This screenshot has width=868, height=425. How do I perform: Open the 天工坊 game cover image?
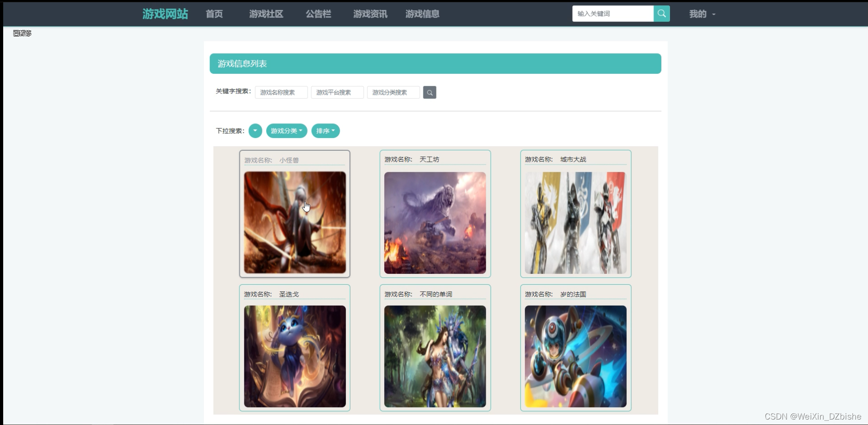click(x=435, y=223)
